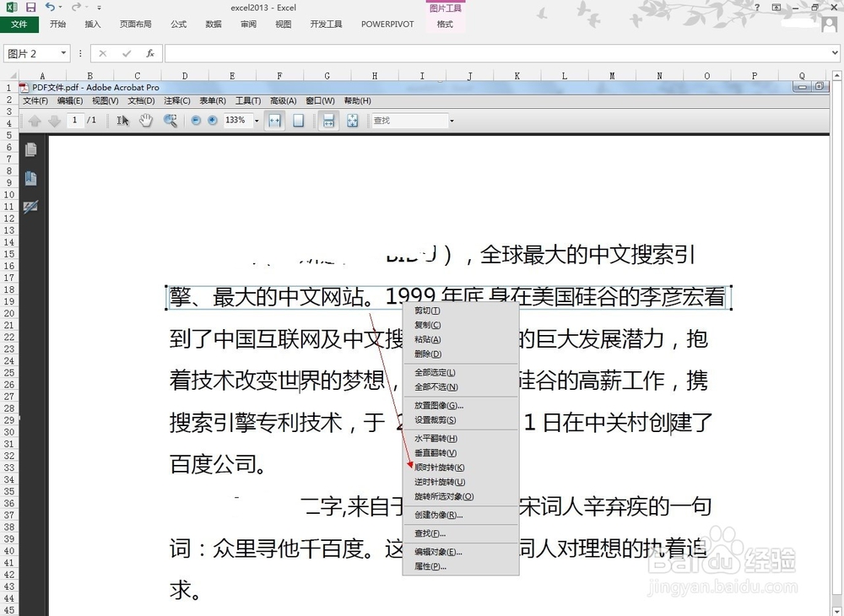Choose 逆时针旋转(U) in context menu

click(461, 482)
